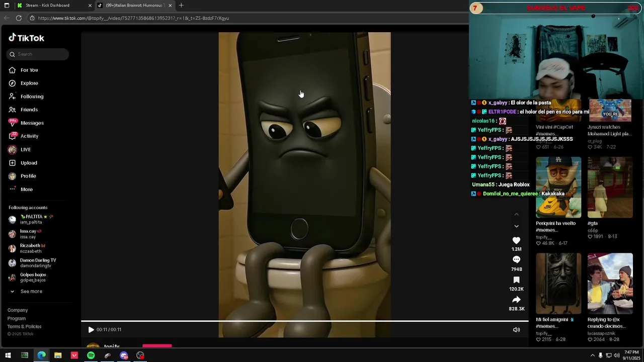644x362 pixels.
Task: Click the Vini vini #CapCut video title
Action: (x=554, y=130)
